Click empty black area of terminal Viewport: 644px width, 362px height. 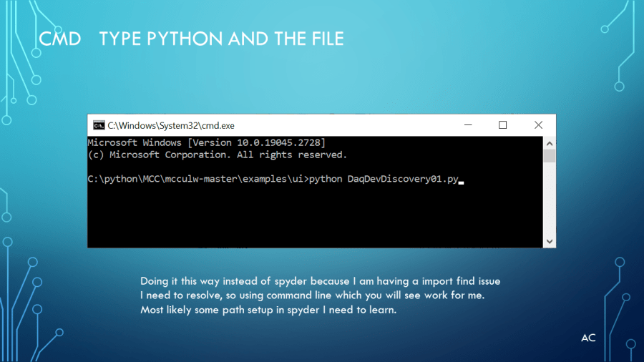pyautogui.click(x=315, y=218)
